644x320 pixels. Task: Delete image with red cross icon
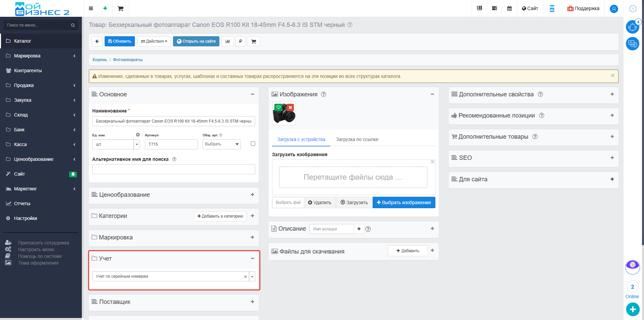tap(290, 107)
